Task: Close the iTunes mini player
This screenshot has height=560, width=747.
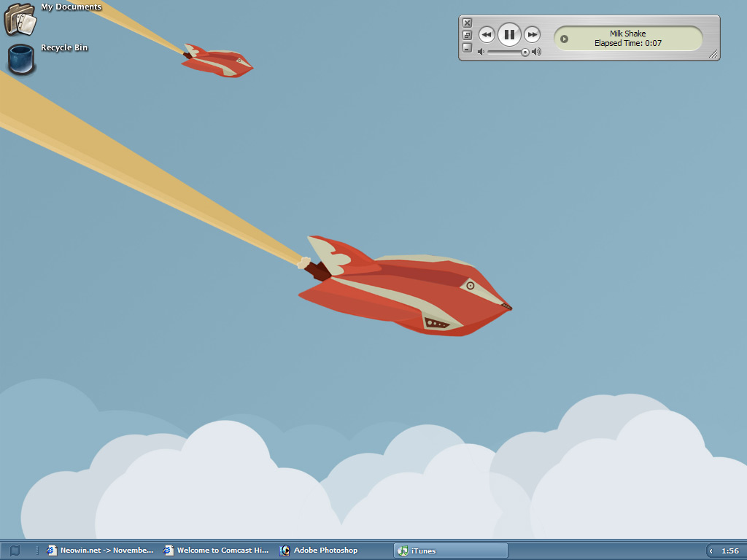Action: pyautogui.click(x=468, y=23)
